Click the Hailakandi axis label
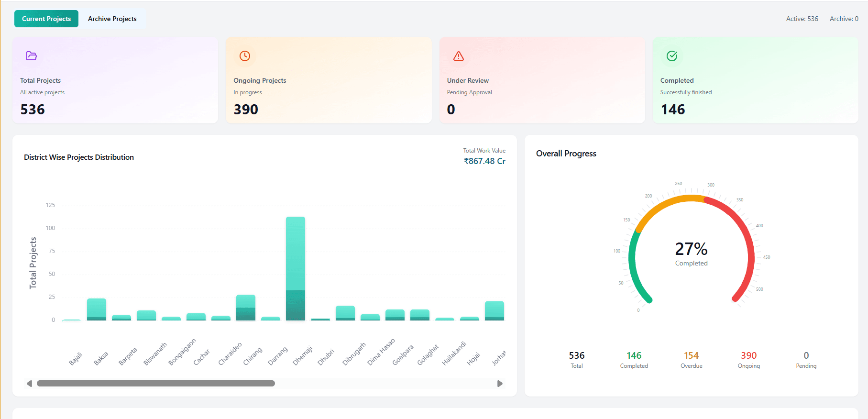 click(454, 353)
